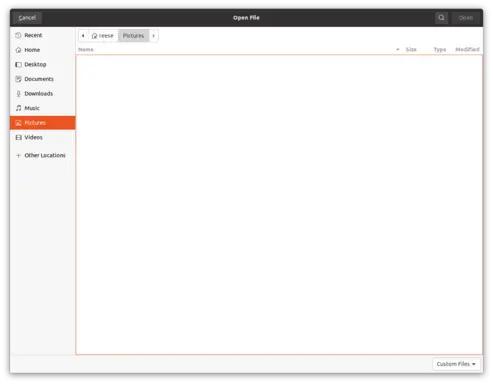Click the Open button in the header
The width and height of the screenshot is (493, 384).
click(465, 18)
